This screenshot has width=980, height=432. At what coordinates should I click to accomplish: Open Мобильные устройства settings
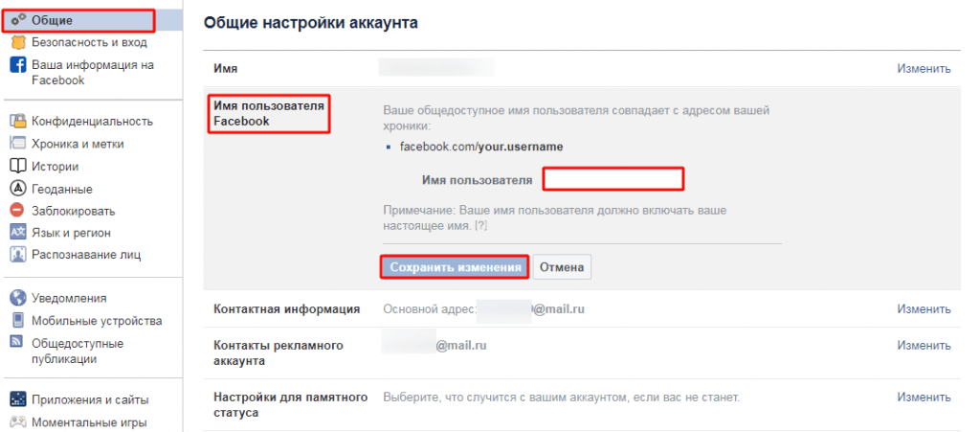point(97,321)
